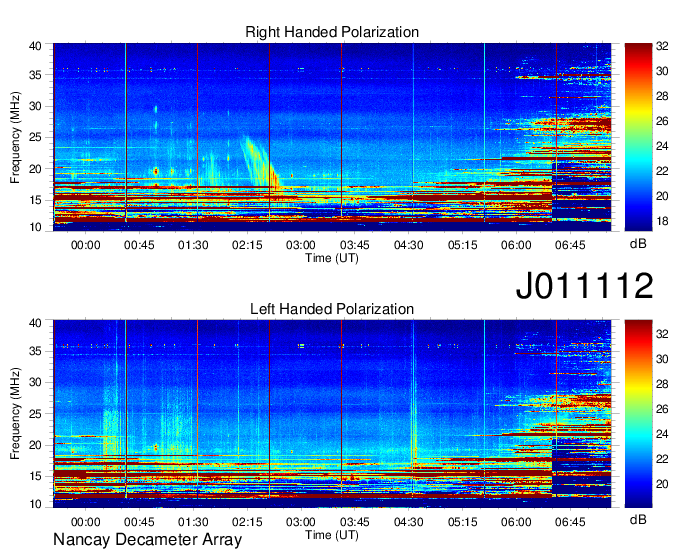
Task: Click the Time (UT) label under the Right Handed plot
Action: [x=332, y=258]
